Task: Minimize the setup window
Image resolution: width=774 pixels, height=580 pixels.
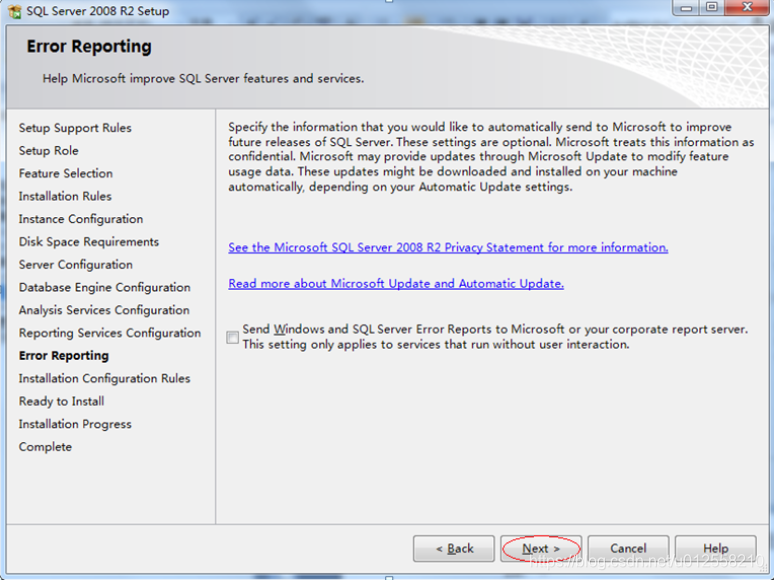Action: [x=686, y=7]
